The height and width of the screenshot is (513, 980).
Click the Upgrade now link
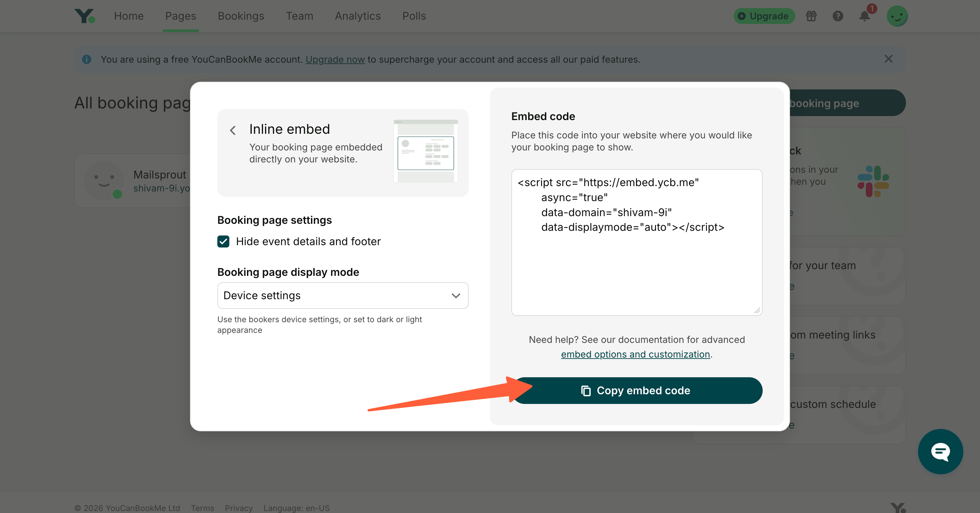point(335,59)
